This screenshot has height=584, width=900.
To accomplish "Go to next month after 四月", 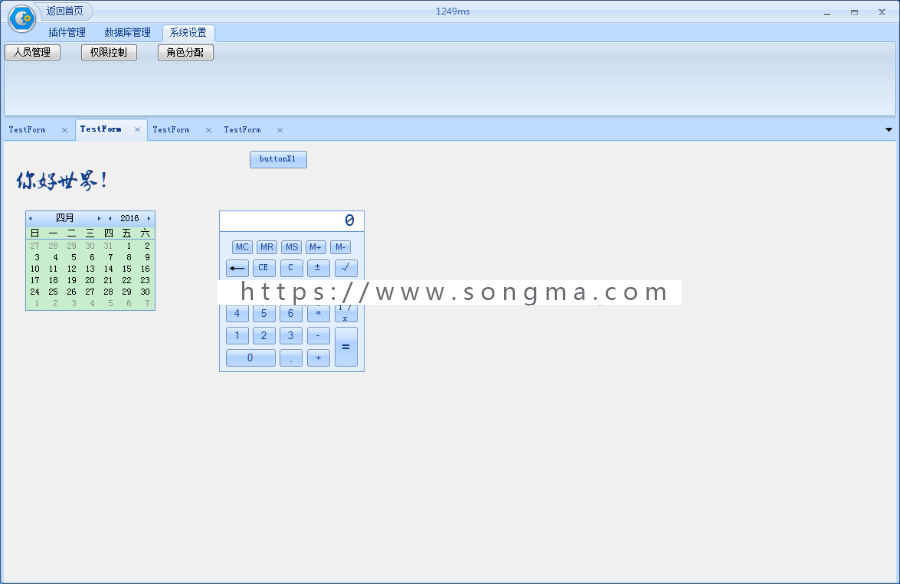I will (x=99, y=218).
